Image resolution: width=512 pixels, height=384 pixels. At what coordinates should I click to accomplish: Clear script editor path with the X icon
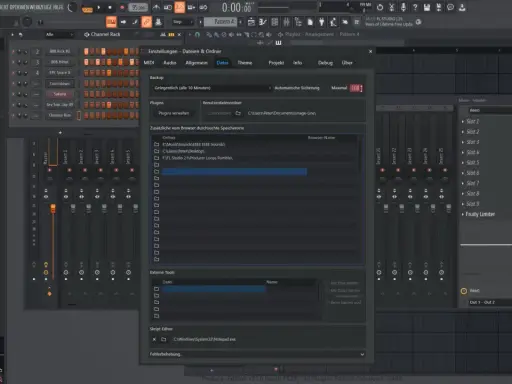154,339
